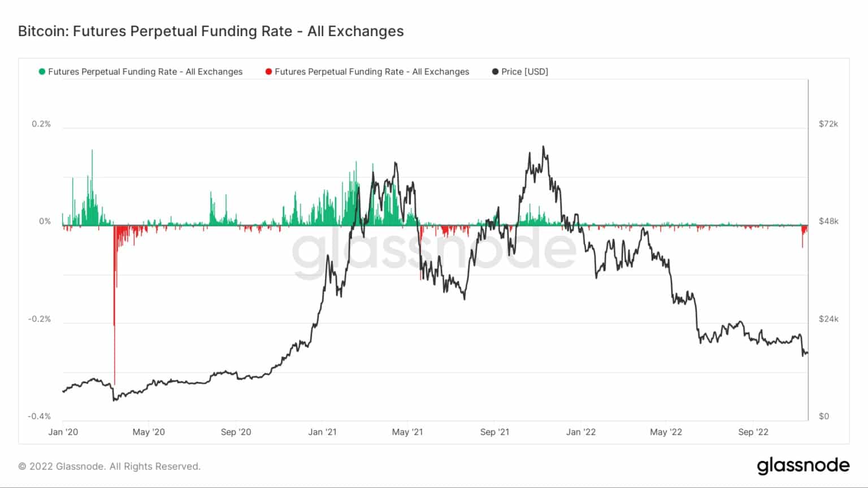This screenshot has width=868, height=488.
Task: Click the copyright Glassnode footer text
Action: tap(110, 467)
